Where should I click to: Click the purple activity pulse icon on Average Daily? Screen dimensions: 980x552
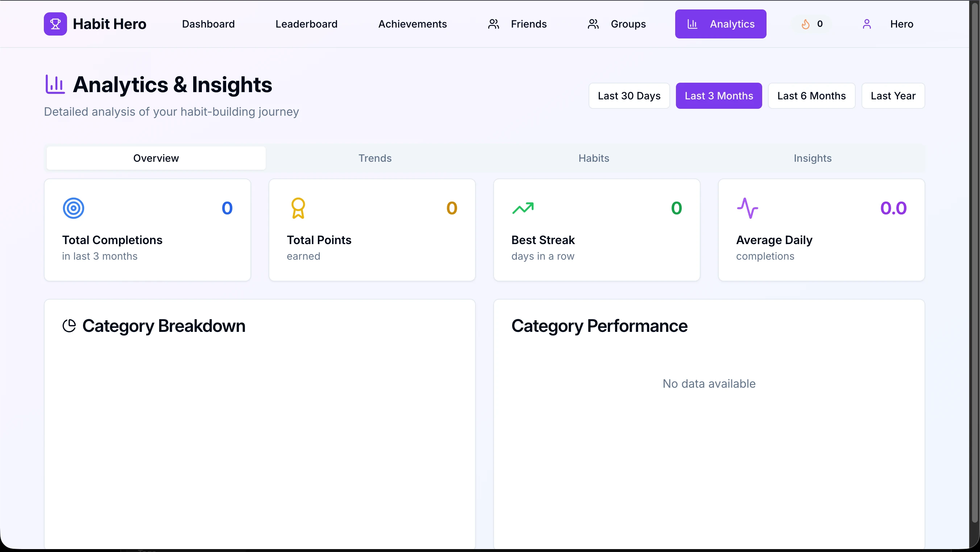click(747, 208)
